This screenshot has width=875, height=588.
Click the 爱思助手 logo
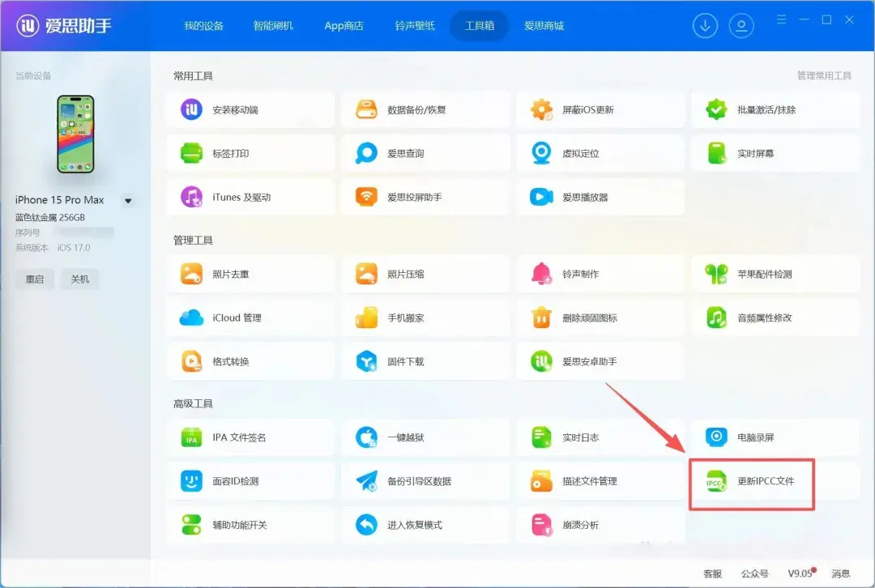point(64,25)
